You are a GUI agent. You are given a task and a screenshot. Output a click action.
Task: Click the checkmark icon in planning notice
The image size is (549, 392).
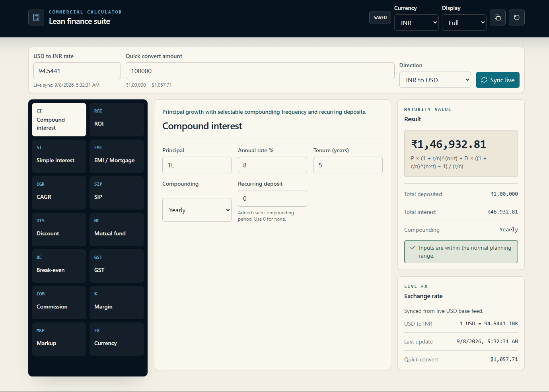point(413,248)
